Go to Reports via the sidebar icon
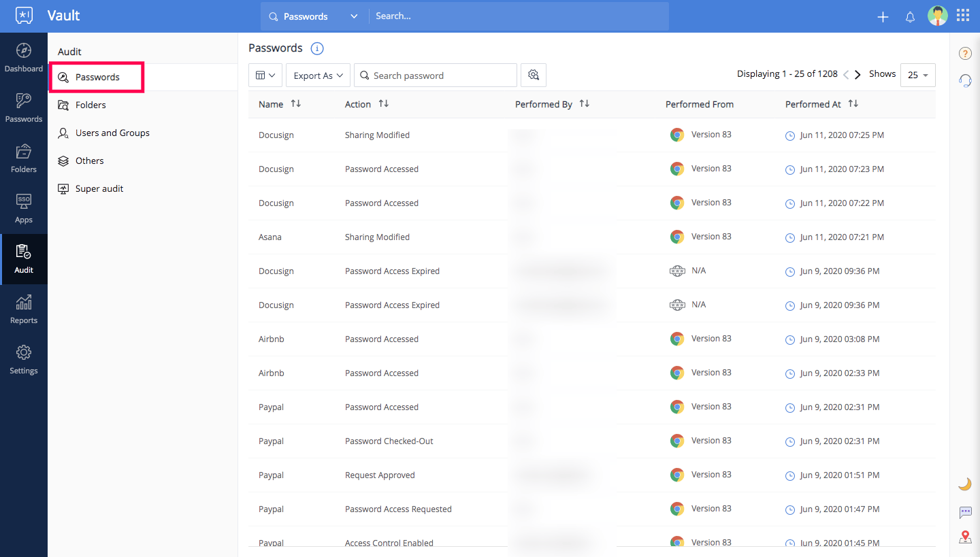Image resolution: width=980 pixels, height=557 pixels. click(x=24, y=309)
